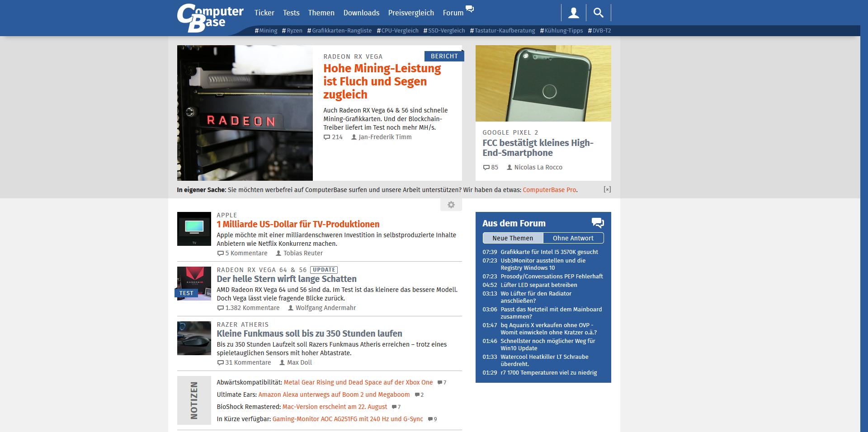Screen dimensions: 868x432
Task: Open 1.382 Kommentare on Vega test
Action: click(x=248, y=308)
